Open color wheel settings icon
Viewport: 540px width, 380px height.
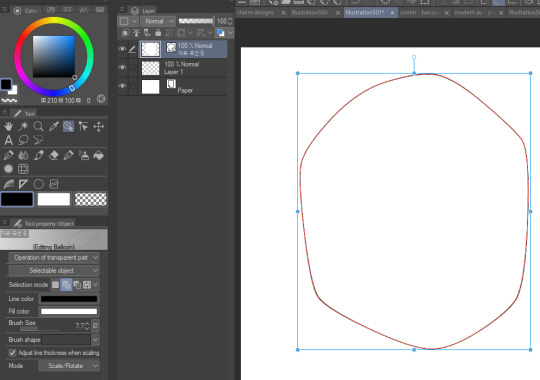coord(101,99)
